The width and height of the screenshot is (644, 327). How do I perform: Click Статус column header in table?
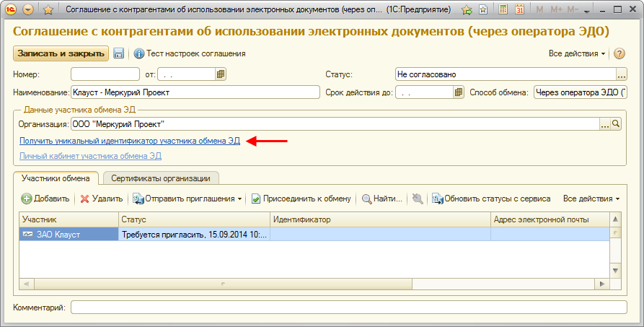click(194, 219)
